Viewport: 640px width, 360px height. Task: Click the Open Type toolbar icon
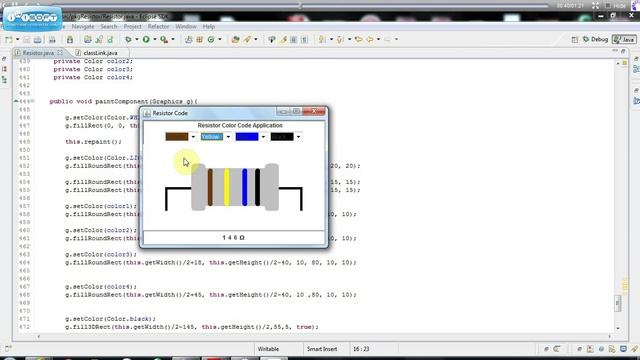tap(236, 40)
